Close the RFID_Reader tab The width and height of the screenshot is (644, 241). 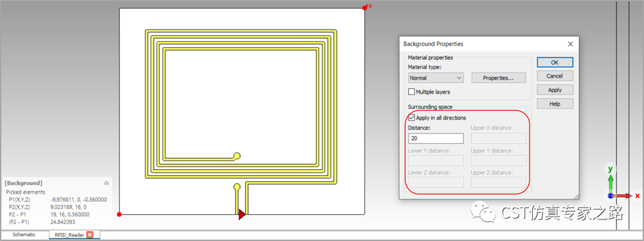coord(90,235)
